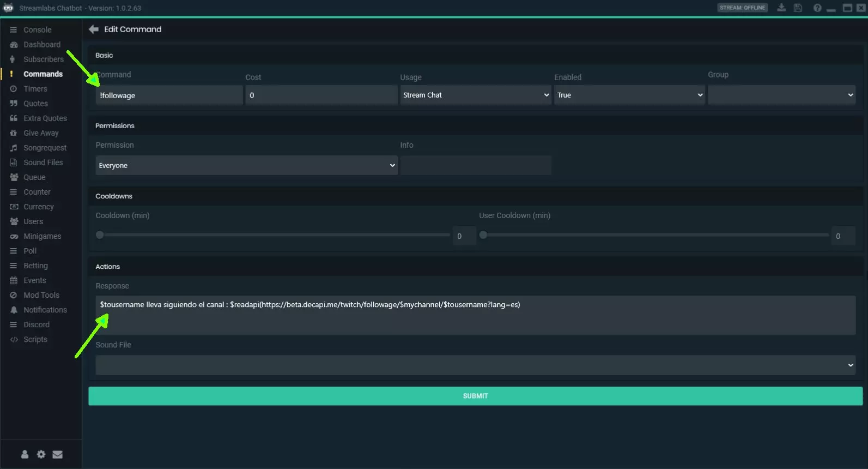Open settings gear icon in sidebar footer
This screenshot has width=868, height=469.
pos(41,454)
